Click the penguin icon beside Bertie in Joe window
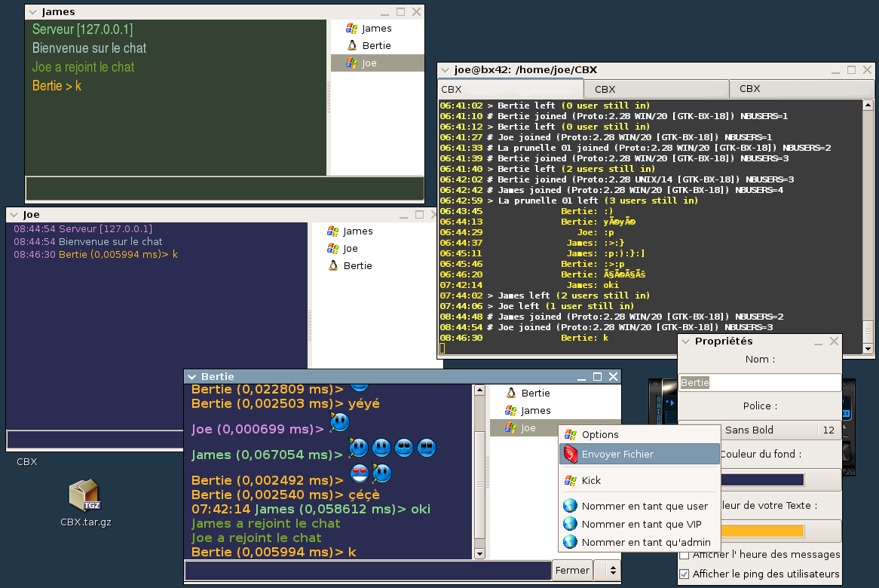879x588 pixels. tap(332, 265)
